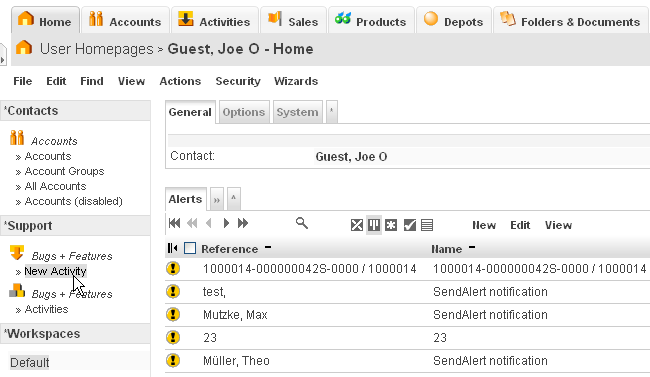Toggle sort dash on Name column
Screen dimensions: 650x377
(472, 247)
